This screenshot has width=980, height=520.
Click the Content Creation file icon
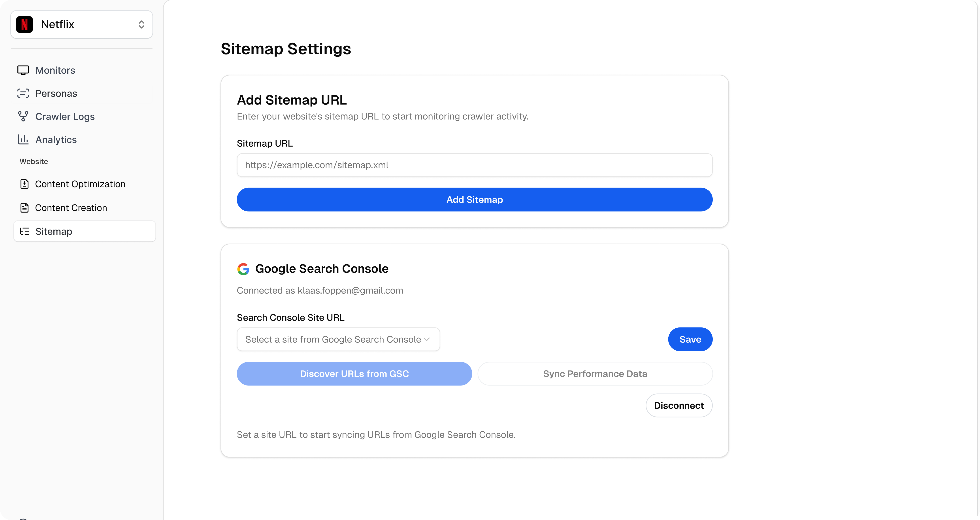point(24,208)
